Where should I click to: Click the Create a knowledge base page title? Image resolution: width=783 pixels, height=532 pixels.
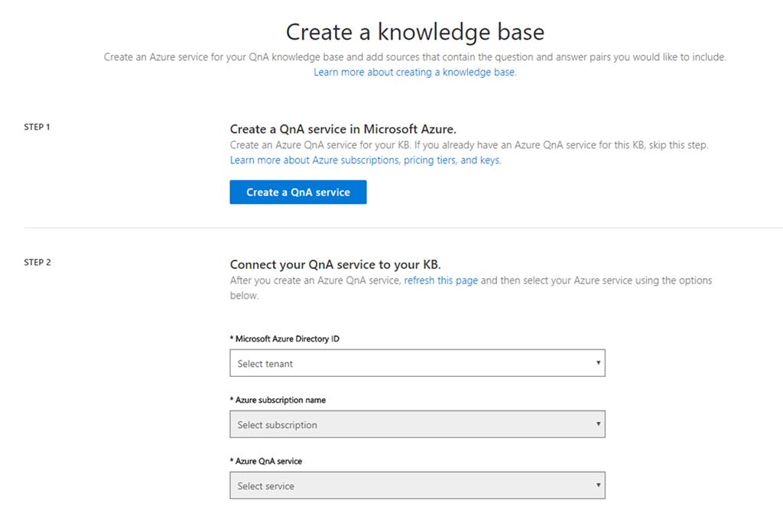pyautogui.click(x=414, y=32)
